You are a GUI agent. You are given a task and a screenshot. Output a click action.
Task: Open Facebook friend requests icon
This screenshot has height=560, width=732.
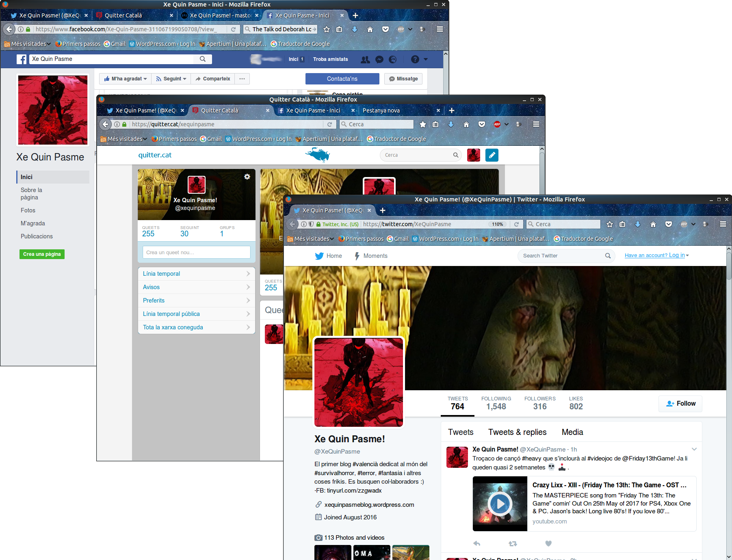click(x=365, y=59)
